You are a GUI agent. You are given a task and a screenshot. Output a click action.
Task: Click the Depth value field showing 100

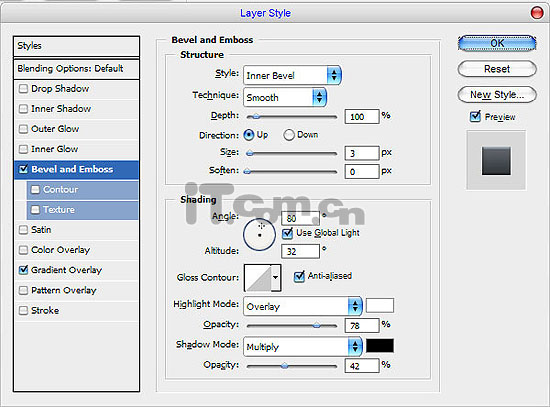coord(362,116)
